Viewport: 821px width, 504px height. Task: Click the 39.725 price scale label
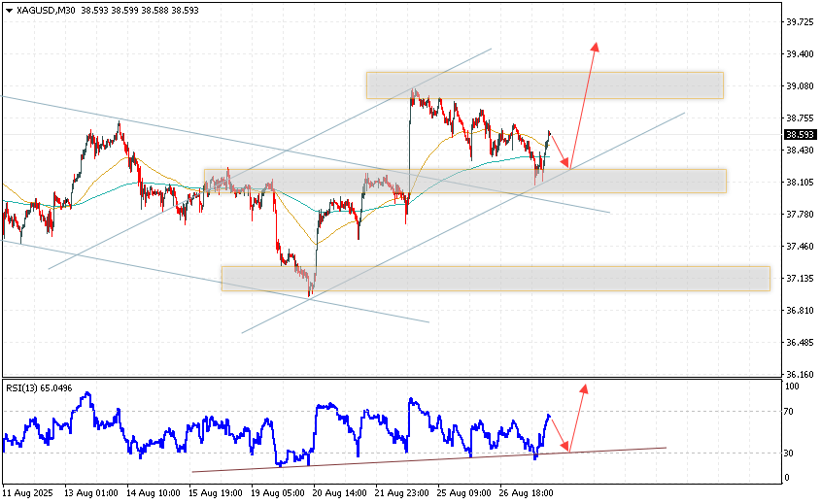(x=800, y=22)
